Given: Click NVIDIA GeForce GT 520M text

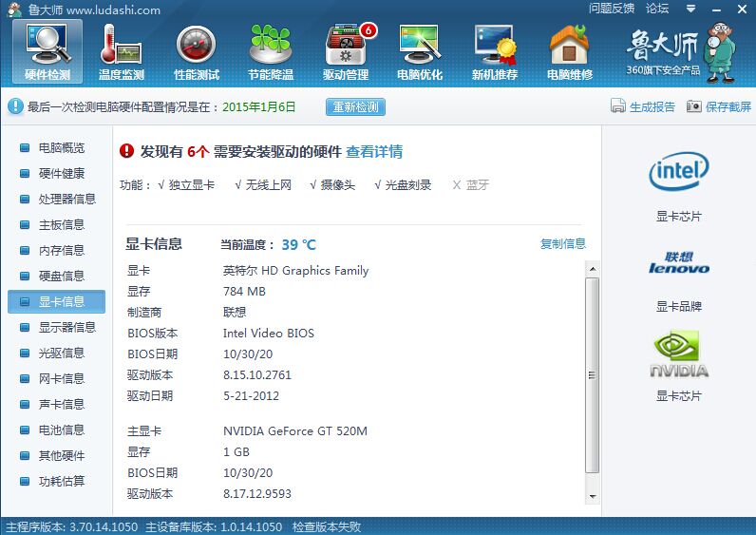Looking at the screenshot, I should click(295, 430).
